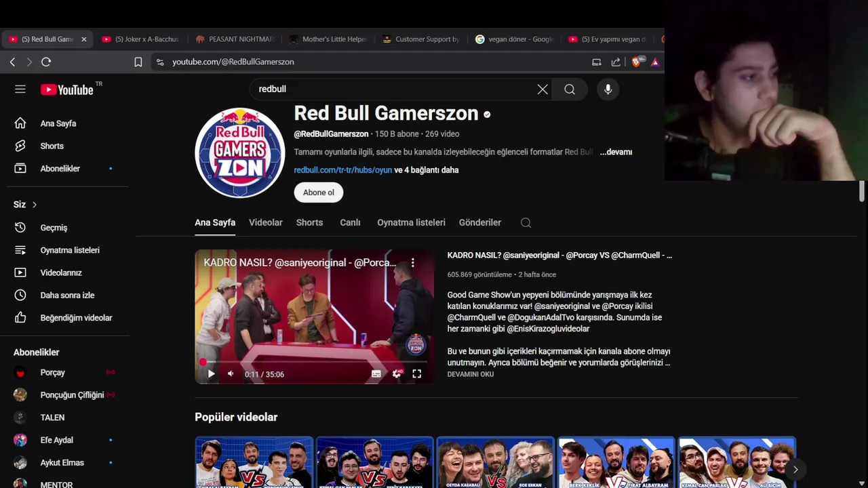Switch to Mother's Little Helper browser tab
The image size is (868, 488).
click(328, 39)
